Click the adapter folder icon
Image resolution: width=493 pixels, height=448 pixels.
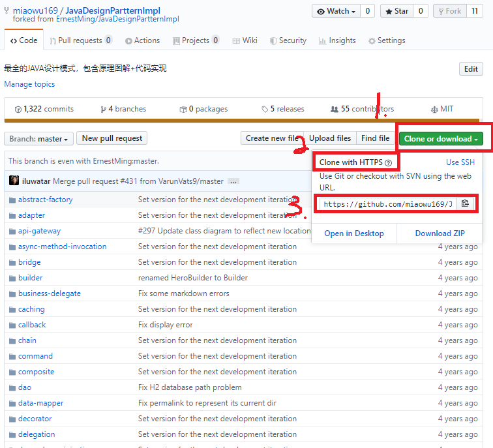[12, 216]
